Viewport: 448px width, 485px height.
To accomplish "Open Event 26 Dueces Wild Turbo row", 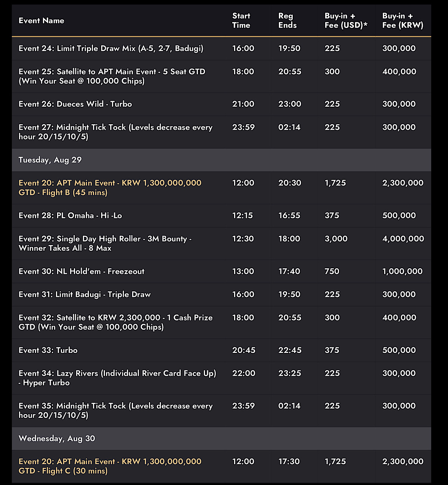I will point(221,104).
